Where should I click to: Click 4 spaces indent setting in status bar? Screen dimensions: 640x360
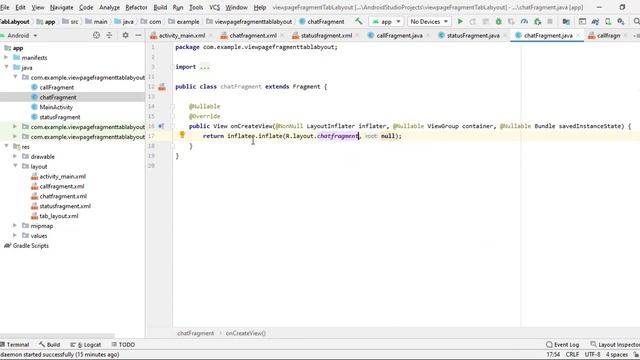[x=617, y=354]
